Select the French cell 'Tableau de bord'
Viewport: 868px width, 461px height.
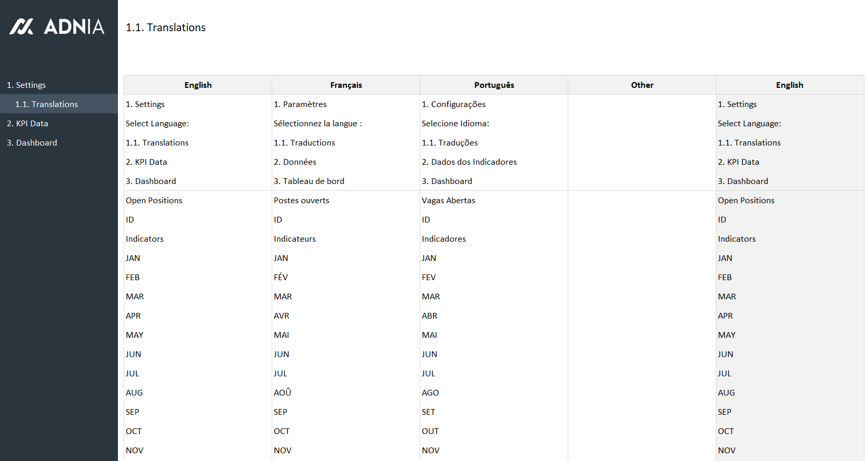pyautogui.click(x=309, y=181)
